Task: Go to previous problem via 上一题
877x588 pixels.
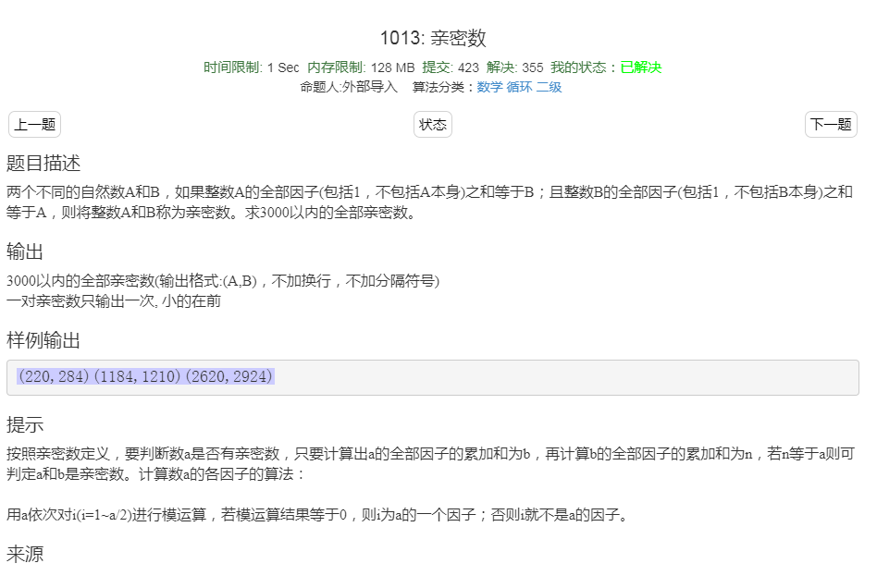Action: coord(34,124)
